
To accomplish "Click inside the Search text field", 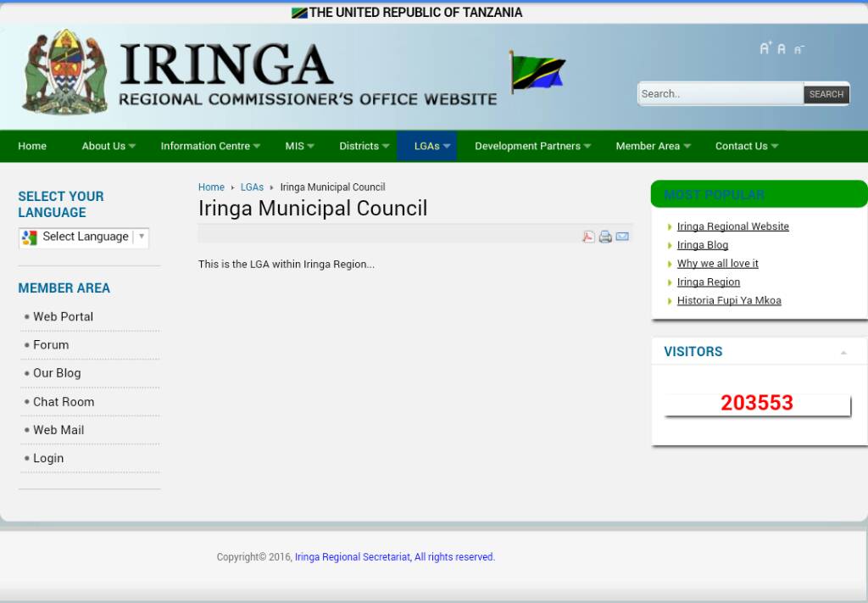I will [719, 94].
